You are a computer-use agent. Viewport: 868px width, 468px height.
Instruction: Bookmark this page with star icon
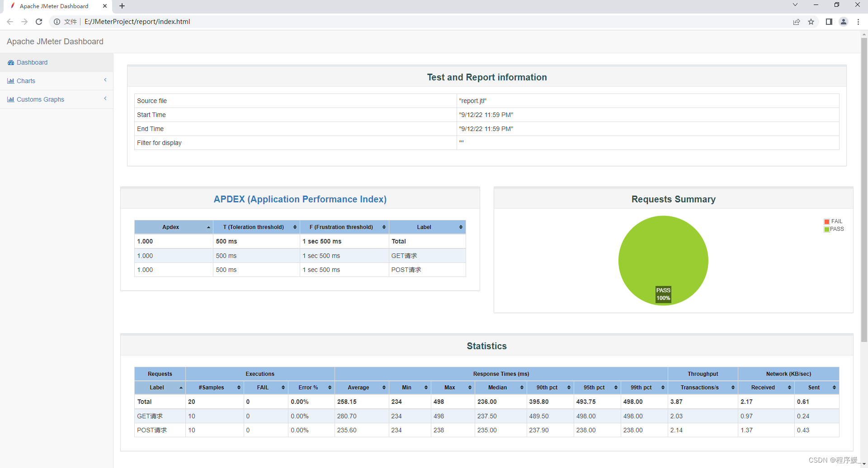coord(811,22)
